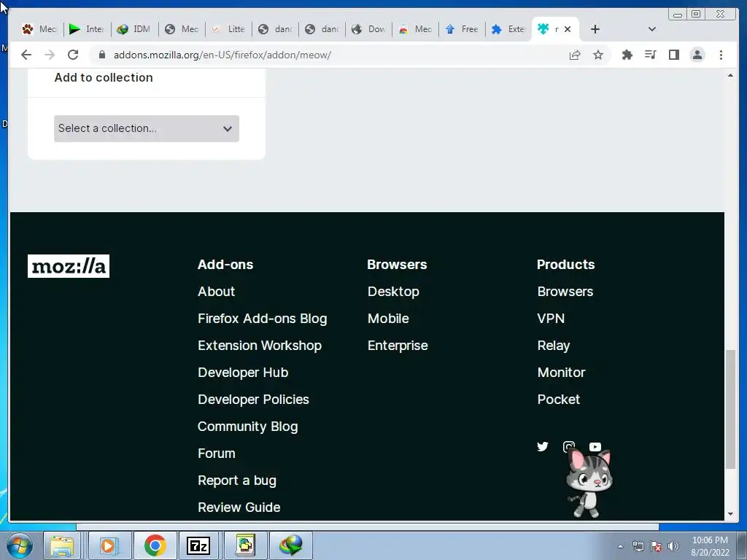Open the Forum footer link
Screen dimensions: 747x560
pyautogui.click(x=216, y=454)
